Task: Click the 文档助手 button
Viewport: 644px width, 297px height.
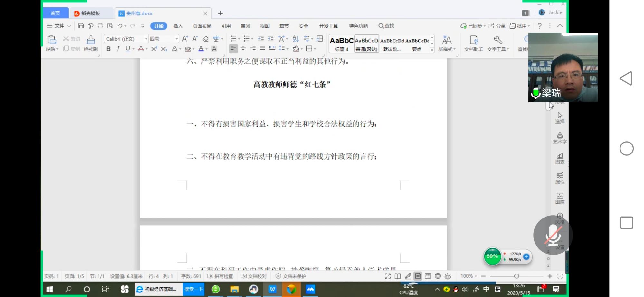Action: click(473, 43)
